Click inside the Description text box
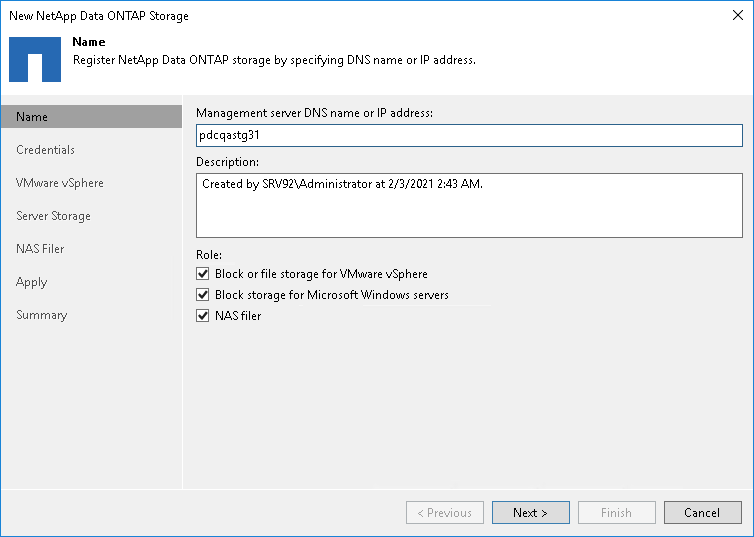This screenshot has width=754, height=537. [x=469, y=205]
